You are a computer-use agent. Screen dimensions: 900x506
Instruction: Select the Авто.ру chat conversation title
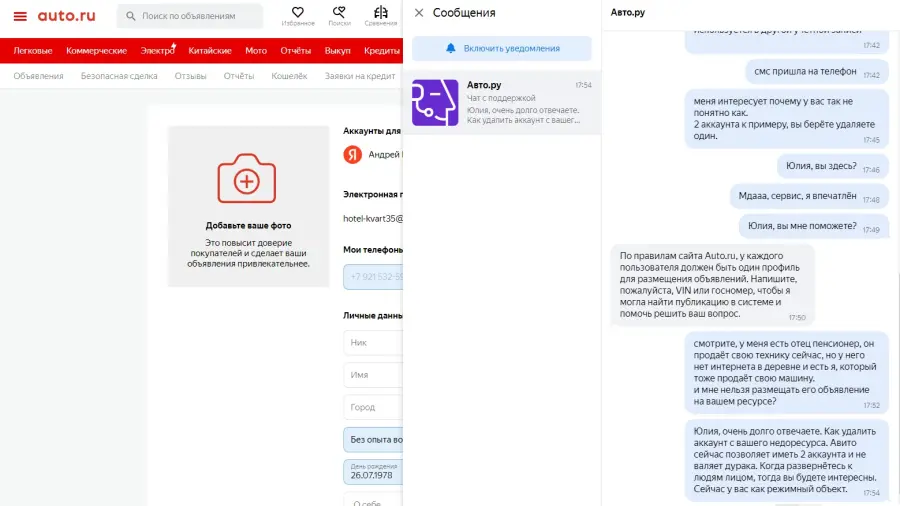[x=484, y=85]
